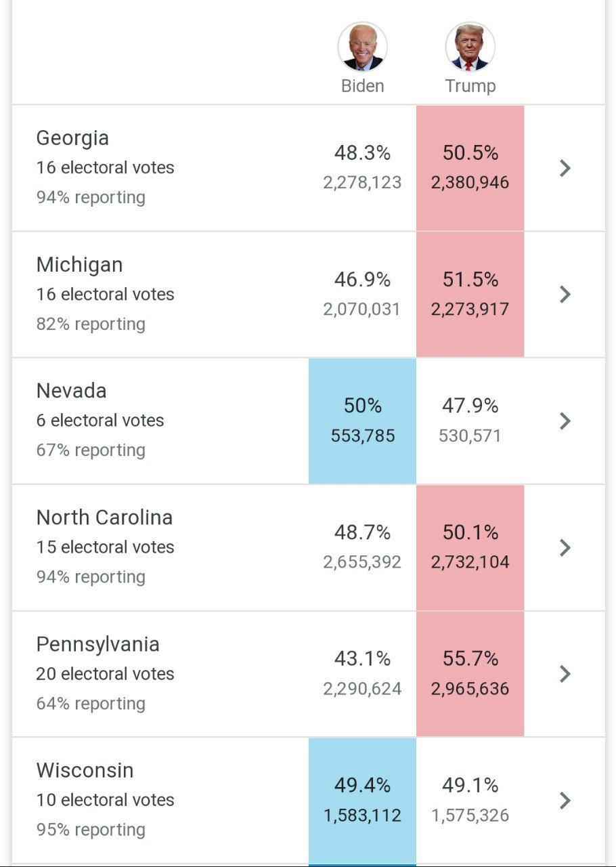Image resolution: width=616 pixels, height=867 pixels.
Task: Click Trump's 51.5% Michigan result
Action: click(x=470, y=295)
